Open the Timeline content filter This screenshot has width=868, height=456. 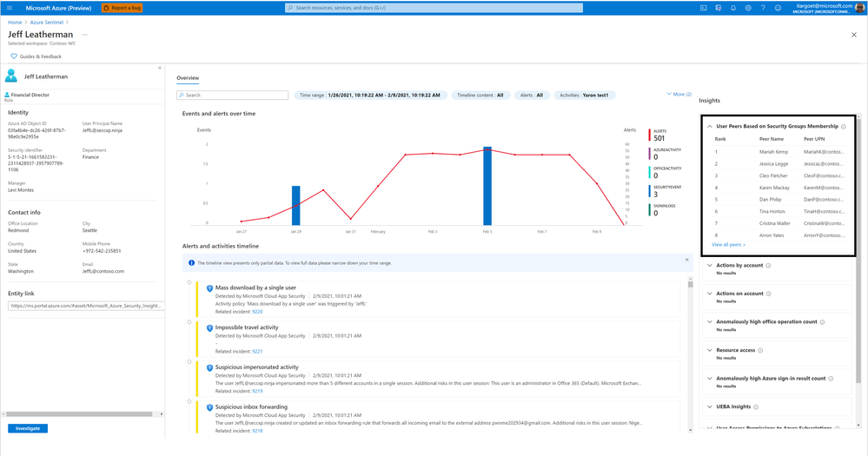[x=480, y=96]
